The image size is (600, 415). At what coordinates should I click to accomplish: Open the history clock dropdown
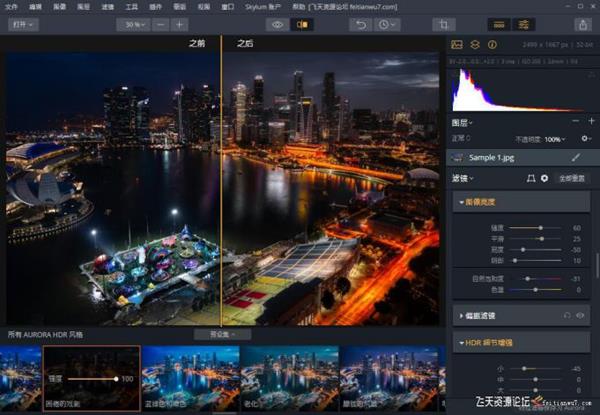[x=385, y=24]
